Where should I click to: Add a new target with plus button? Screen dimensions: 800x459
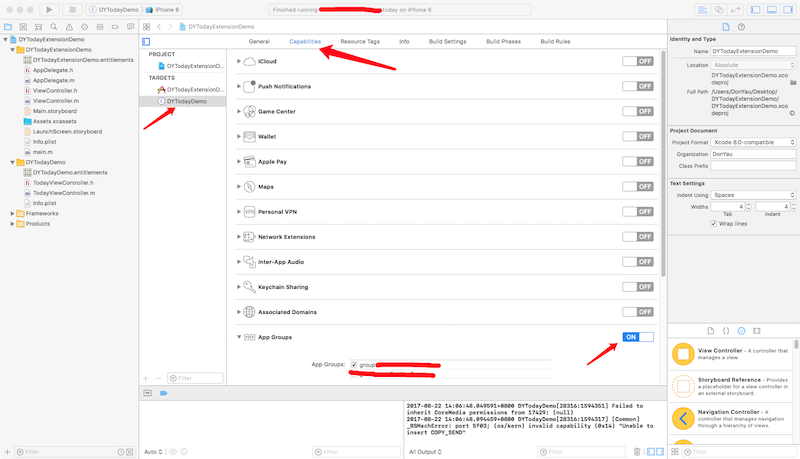[145, 378]
